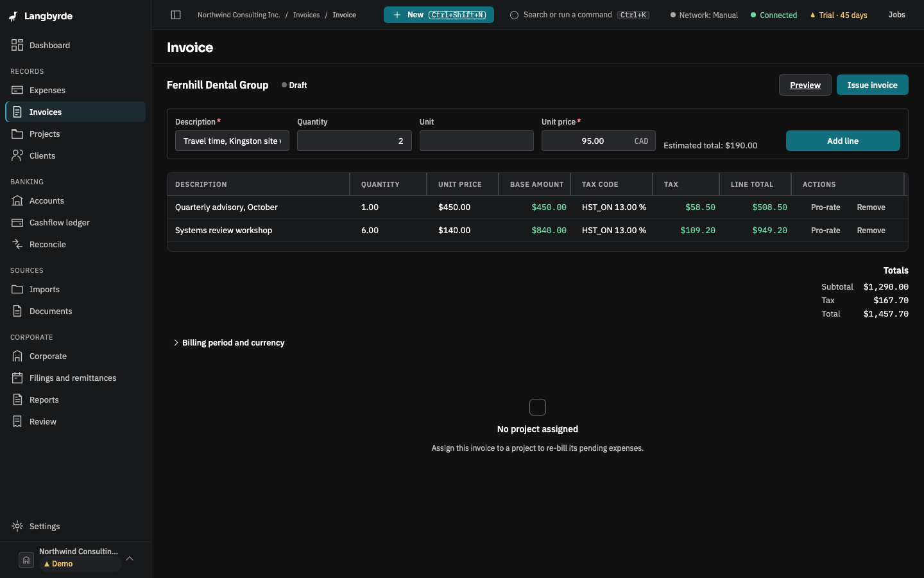Preview the invoice
Image resolution: width=924 pixels, height=578 pixels.
click(805, 85)
